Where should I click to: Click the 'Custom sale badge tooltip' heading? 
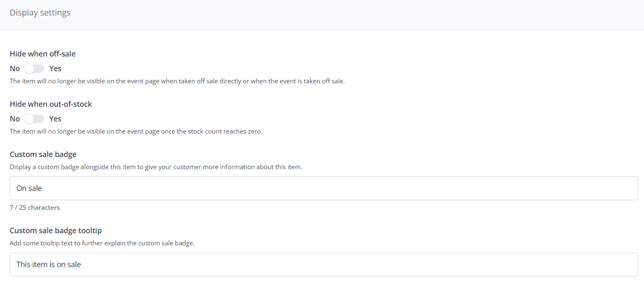(x=56, y=231)
